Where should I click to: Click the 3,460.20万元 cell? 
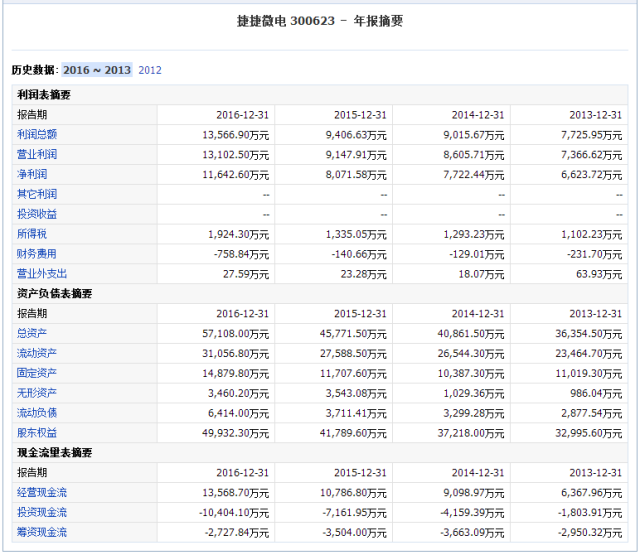[x=238, y=393]
